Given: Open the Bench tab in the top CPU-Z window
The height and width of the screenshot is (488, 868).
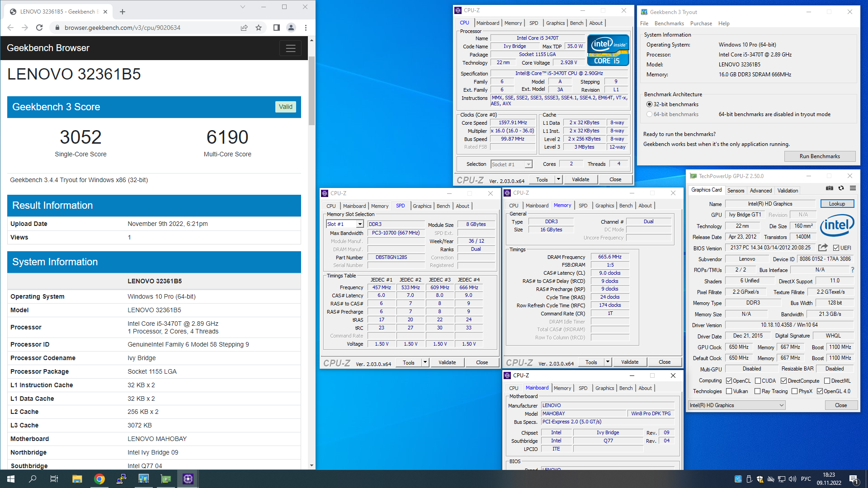Looking at the screenshot, I should [x=576, y=23].
